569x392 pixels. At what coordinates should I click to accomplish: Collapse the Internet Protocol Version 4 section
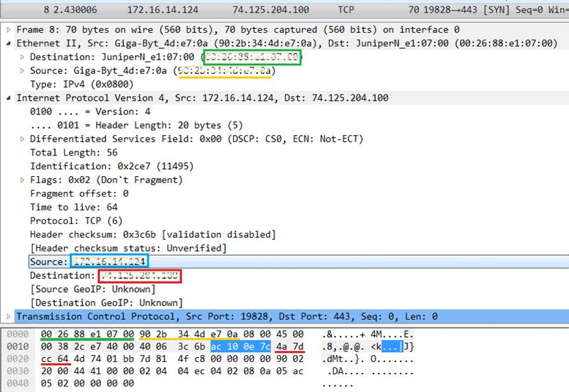click(8, 98)
